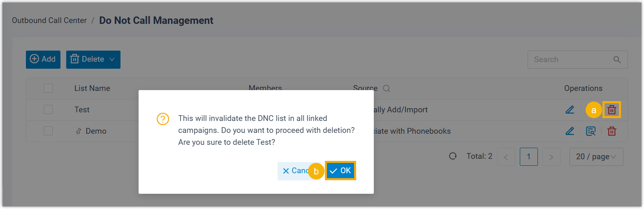Go to previous page arrow

pyautogui.click(x=506, y=157)
